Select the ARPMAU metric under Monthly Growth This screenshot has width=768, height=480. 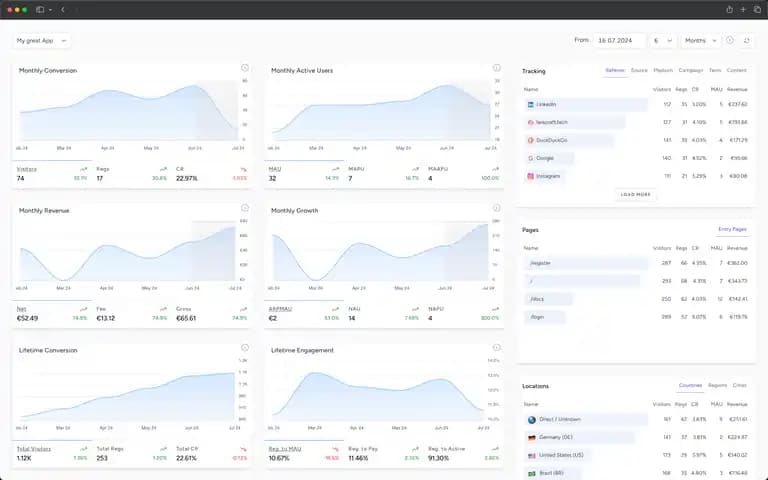click(304, 314)
